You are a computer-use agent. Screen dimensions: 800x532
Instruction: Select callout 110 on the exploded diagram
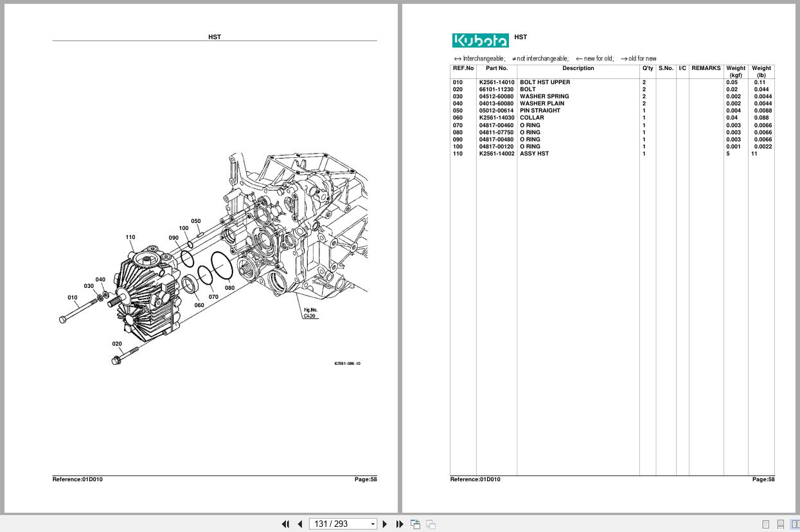pos(130,236)
